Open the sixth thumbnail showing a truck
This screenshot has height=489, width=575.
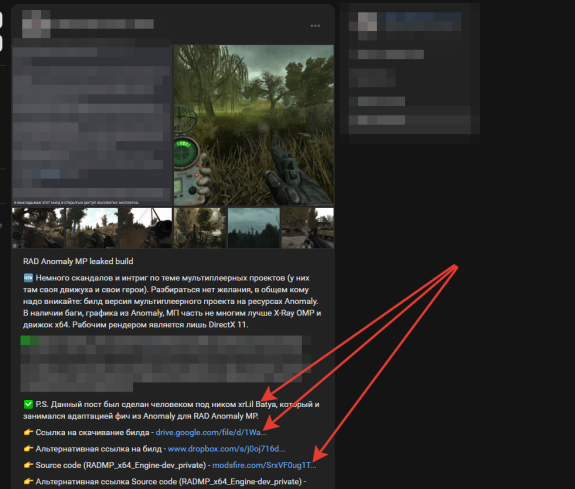pos(308,228)
